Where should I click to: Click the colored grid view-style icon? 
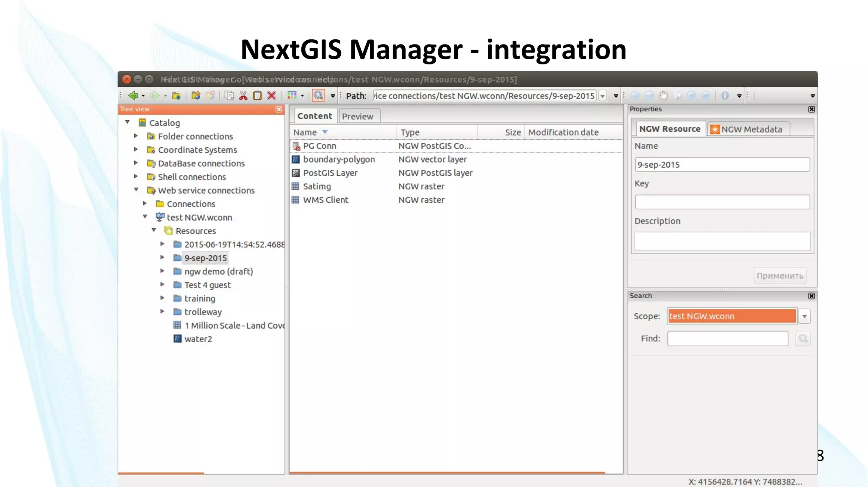tap(292, 95)
